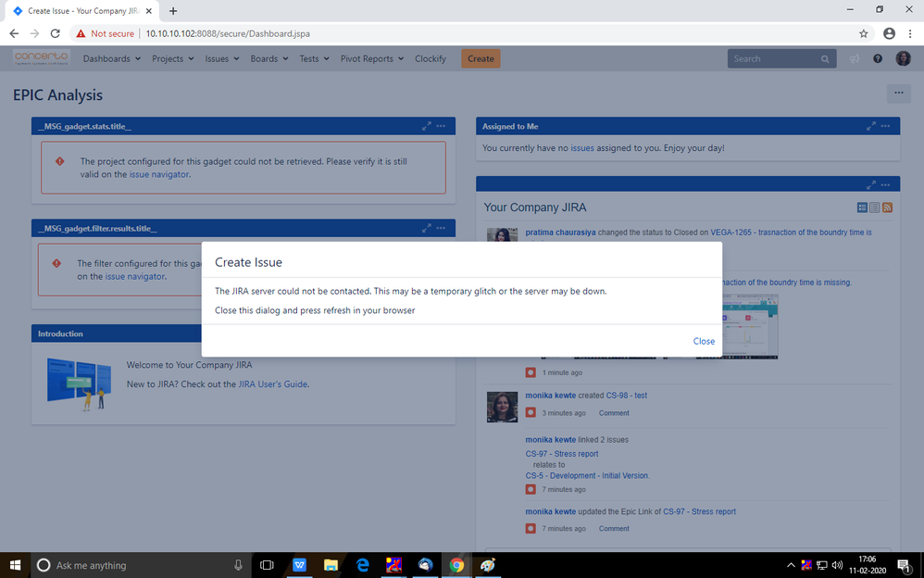The image size is (924, 578).
Task: Open Assigned to Me gadget options
Action: (x=886, y=126)
